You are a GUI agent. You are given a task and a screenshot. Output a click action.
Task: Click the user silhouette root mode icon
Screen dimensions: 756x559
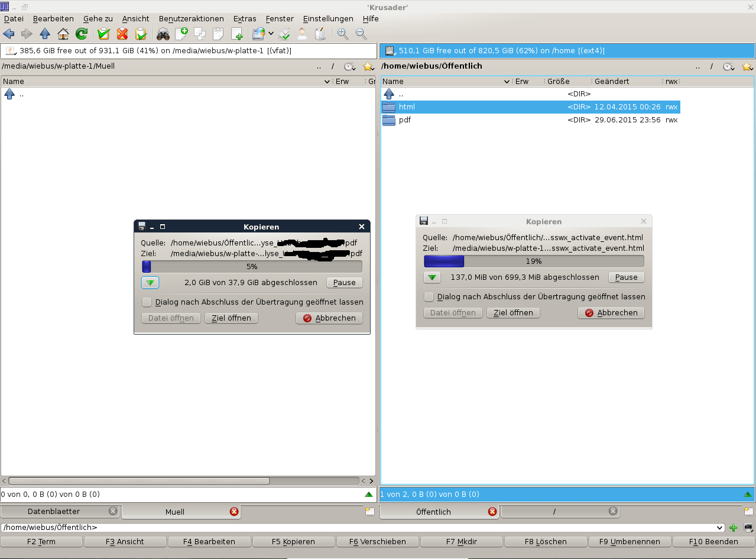[302, 34]
